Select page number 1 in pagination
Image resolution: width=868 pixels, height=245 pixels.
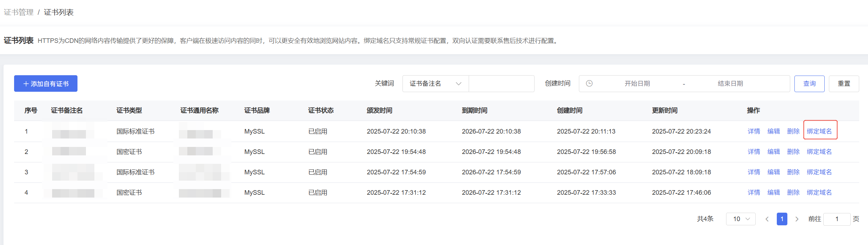[782, 219]
